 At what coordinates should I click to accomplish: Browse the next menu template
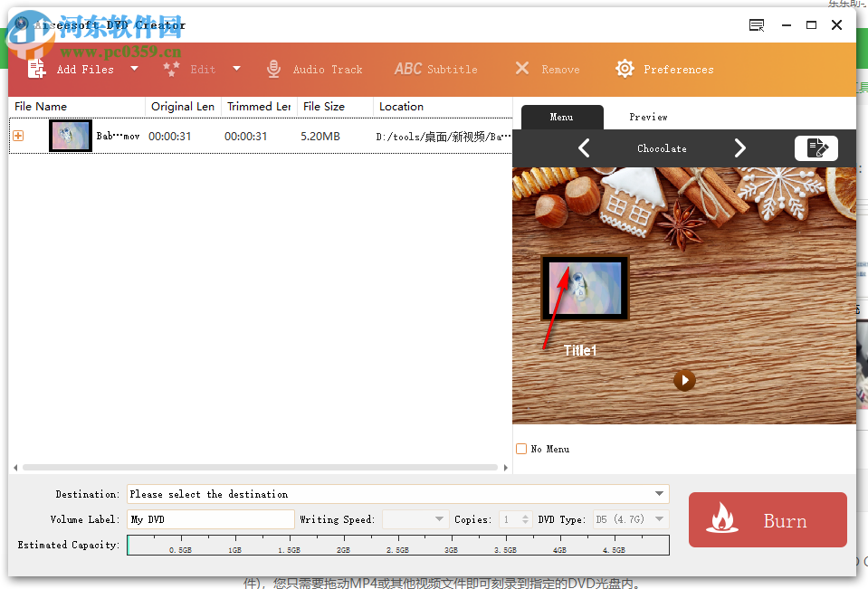pyautogui.click(x=740, y=147)
